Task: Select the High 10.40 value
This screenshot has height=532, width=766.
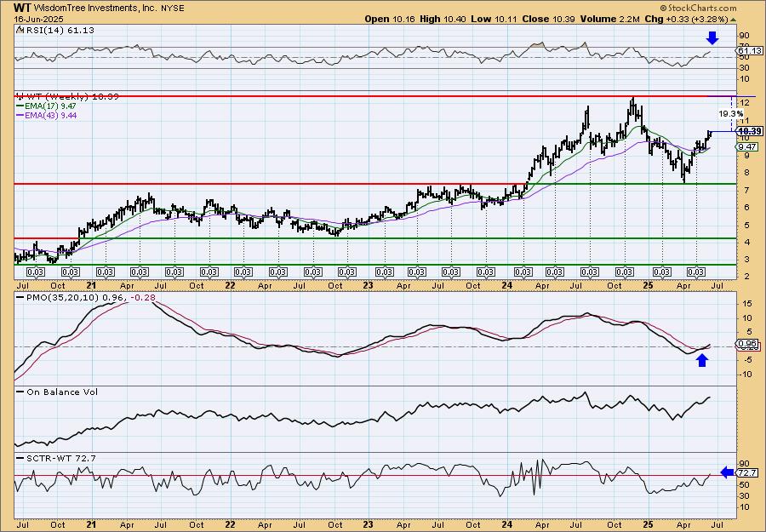Action: tap(443, 19)
